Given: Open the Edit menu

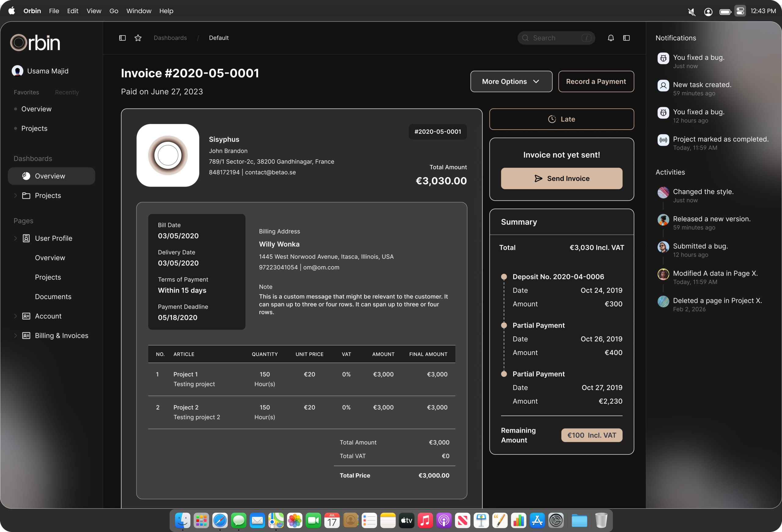Looking at the screenshot, I should coord(72,11).
